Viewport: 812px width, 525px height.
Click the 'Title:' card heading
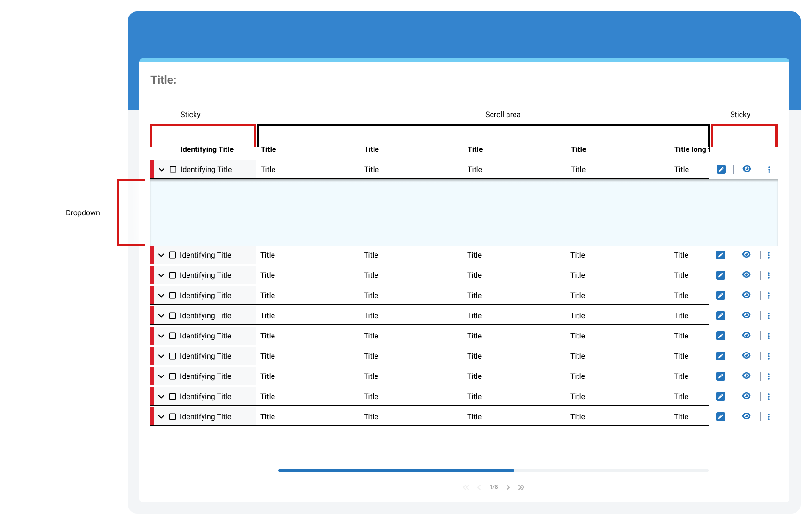[164, 80]
